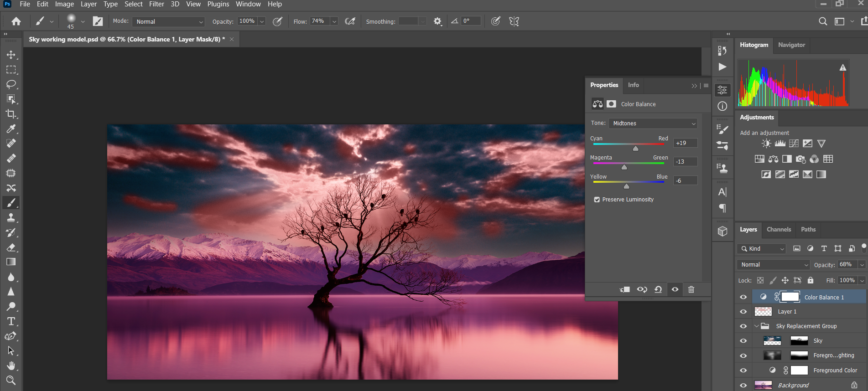Screen dimensions: 868x391
Task: Switch to the Channels tab
Action: pos(779,230)
